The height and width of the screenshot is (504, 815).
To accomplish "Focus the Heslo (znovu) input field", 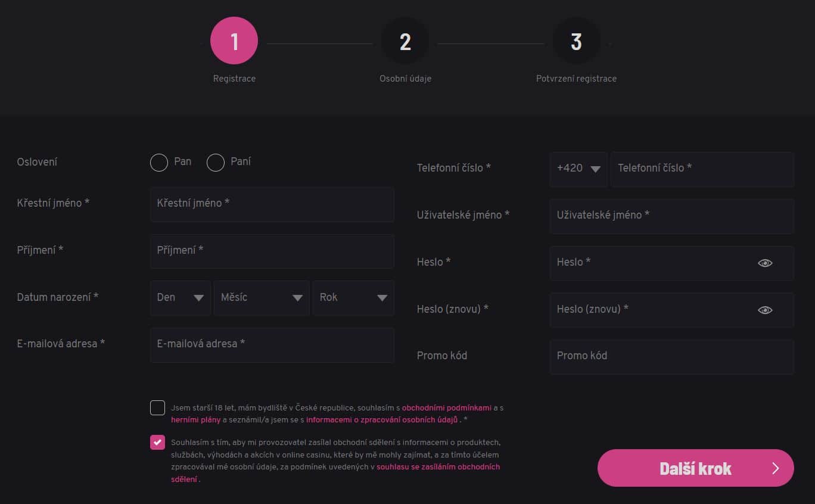I will [672, 310].
